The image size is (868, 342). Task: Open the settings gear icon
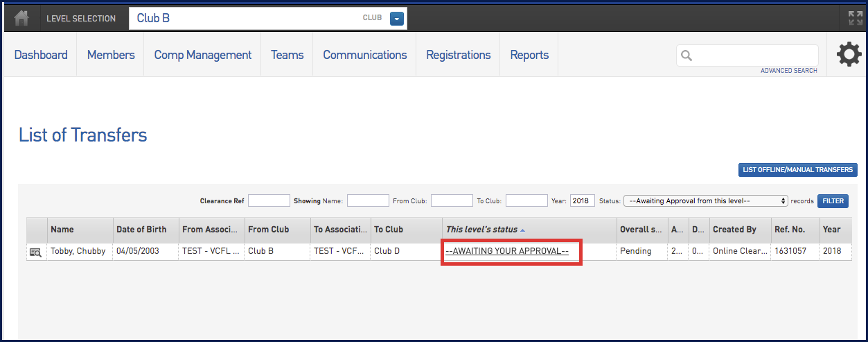(849, 55)
